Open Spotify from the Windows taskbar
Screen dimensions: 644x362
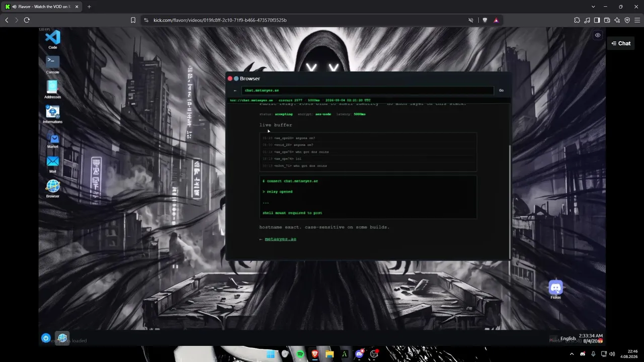[x=300, y=354]
